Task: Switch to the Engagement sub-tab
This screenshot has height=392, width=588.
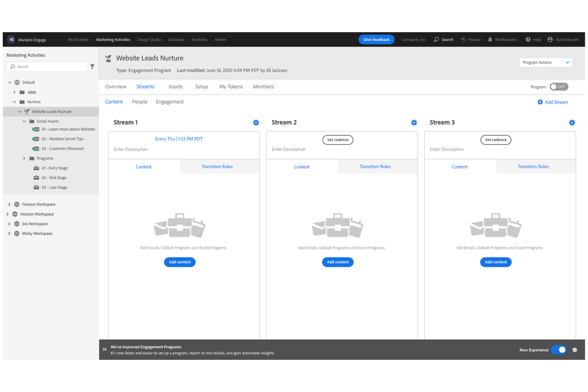Action: [x=170, y=102]
